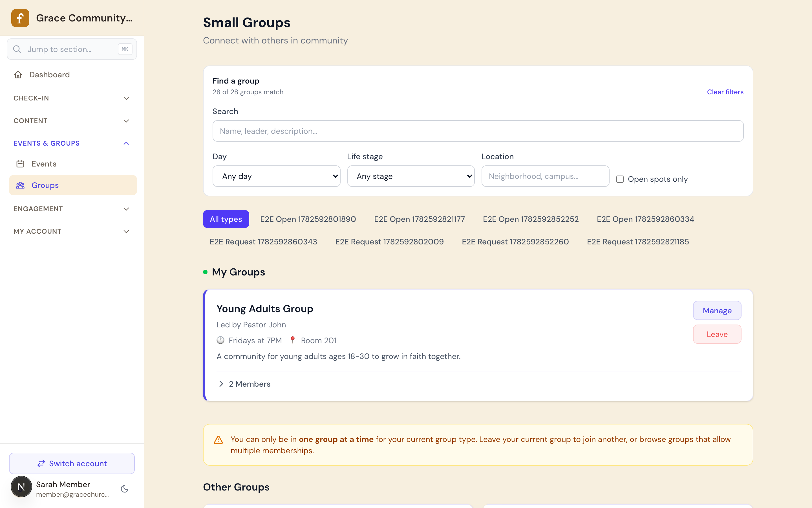The height and width of the screenshot is (508, 812).
Task: Open the Any day dropdown
Action: click(277, 176)
